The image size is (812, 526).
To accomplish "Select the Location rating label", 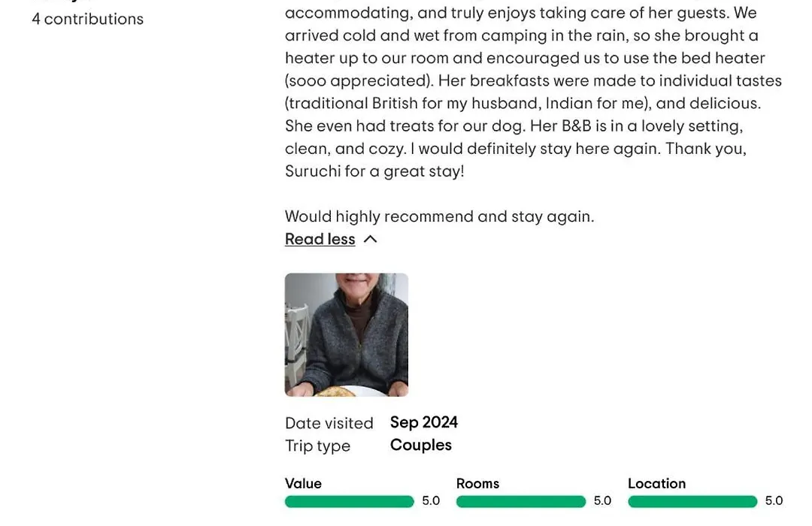I will (x=656, y=484).
